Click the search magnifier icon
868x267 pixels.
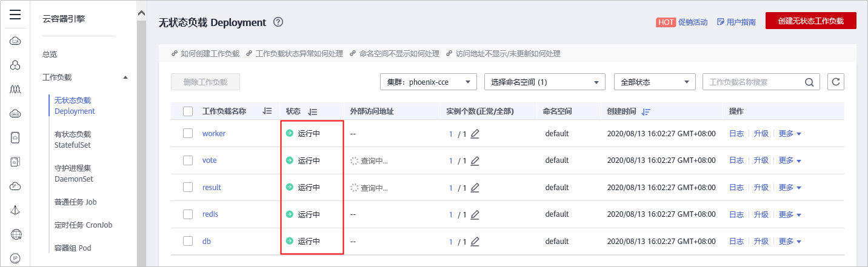[809, 82]
